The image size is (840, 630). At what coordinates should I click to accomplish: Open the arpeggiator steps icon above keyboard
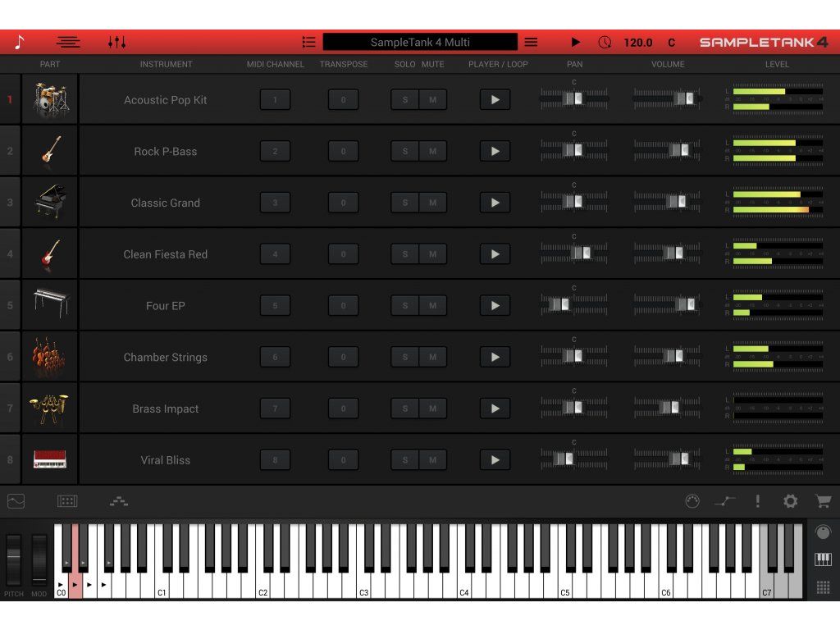[119, 501]
